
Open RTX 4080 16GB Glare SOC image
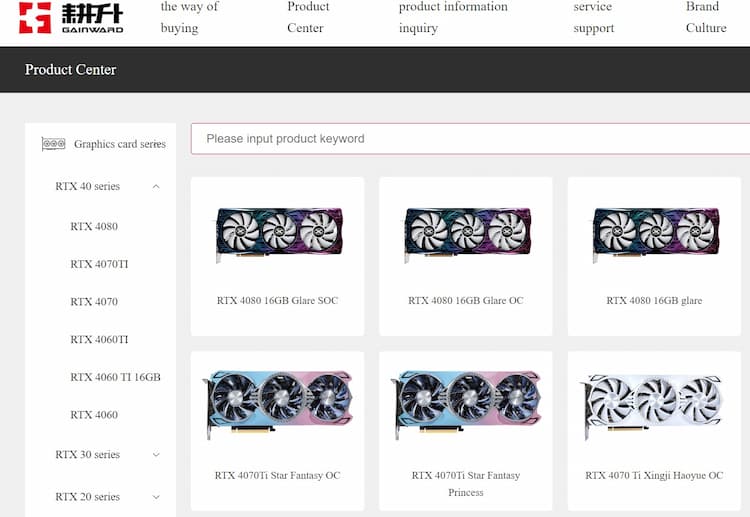pyautogui.click(x=279, y=234)
